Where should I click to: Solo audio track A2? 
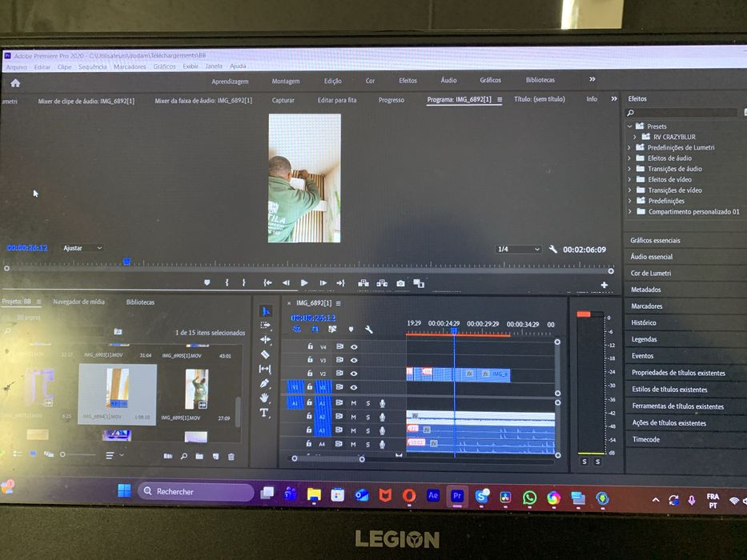367,417
